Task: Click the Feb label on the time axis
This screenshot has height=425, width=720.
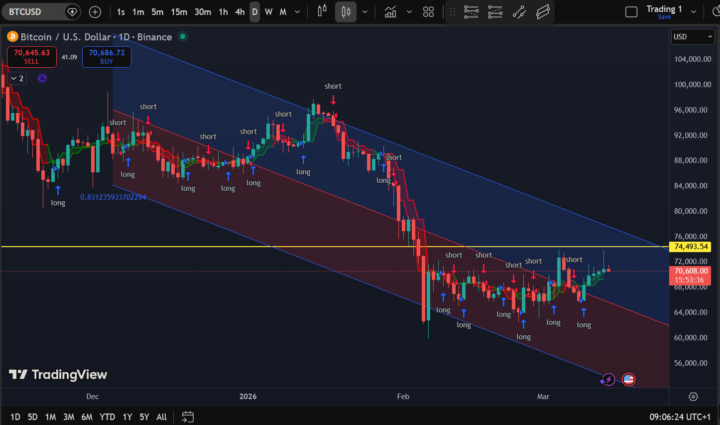Action: pyautogui.click(x=403, y=397)
